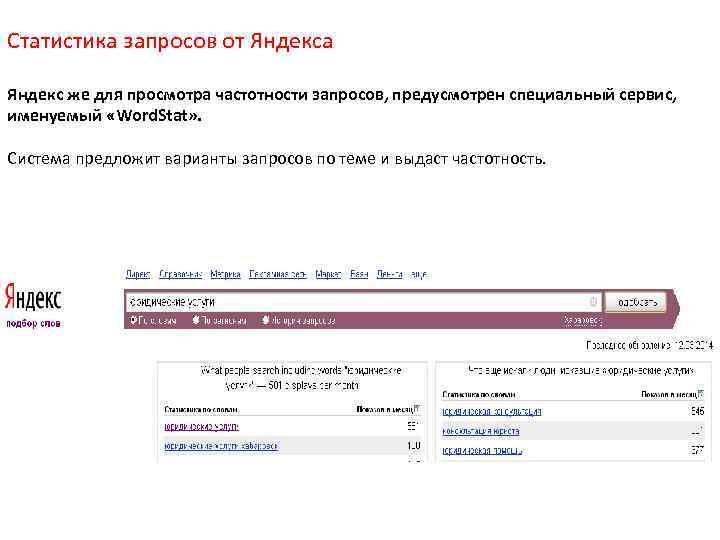This screenshot has width=720, height=540.
Task: Open the regions selector link in purple bar
Action: click(582, 321)
